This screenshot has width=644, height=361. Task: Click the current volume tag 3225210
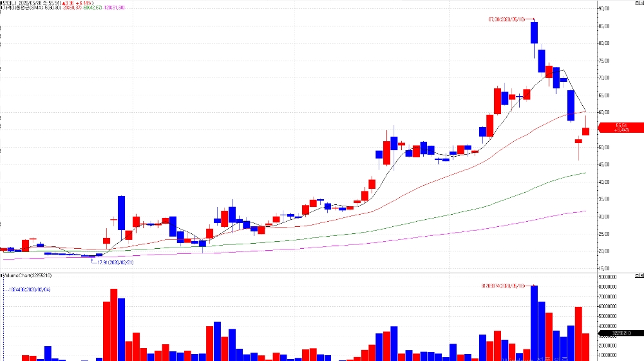621,333
